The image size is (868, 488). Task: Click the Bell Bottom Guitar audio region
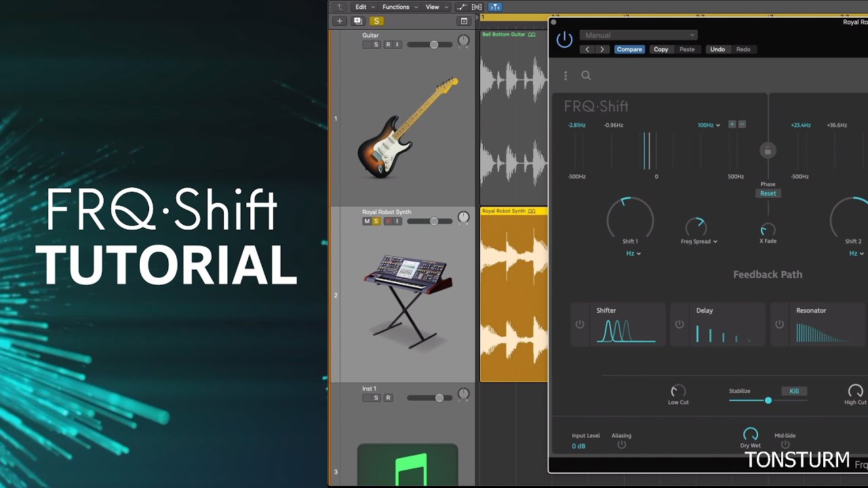coord(514,117)
